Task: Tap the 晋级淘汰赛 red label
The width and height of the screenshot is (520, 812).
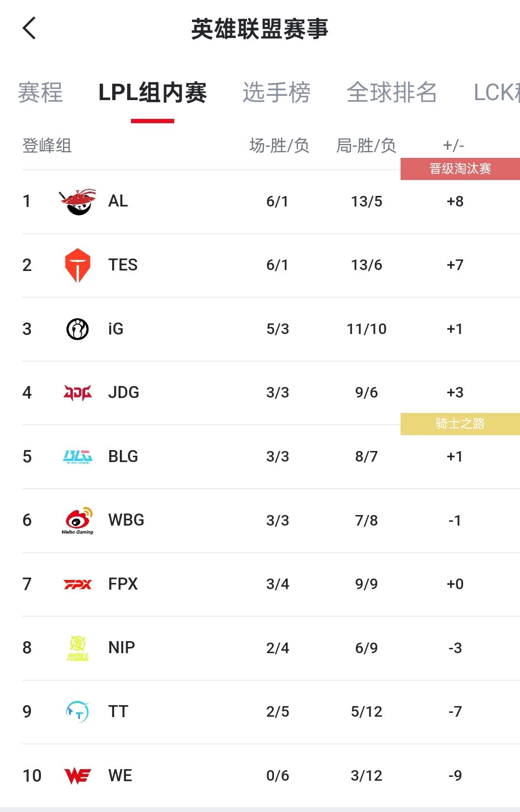Action: [460, 169]
